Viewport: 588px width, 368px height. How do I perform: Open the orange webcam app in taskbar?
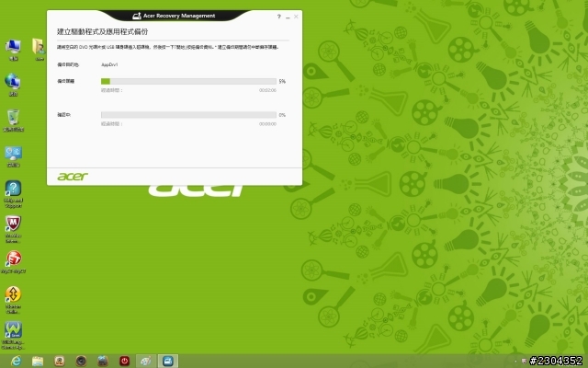[59, 362]
